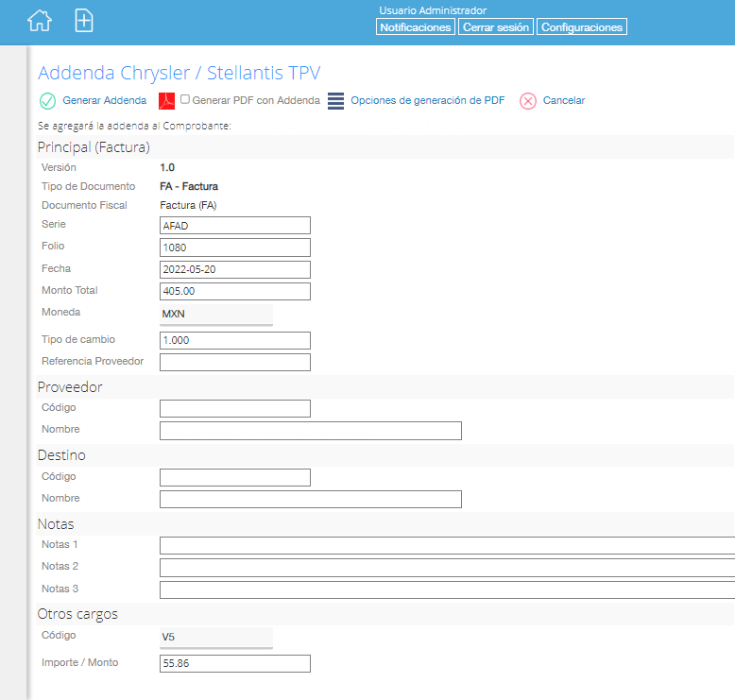
Task: Focus the Serie input field
Action: tap(235, 226)
